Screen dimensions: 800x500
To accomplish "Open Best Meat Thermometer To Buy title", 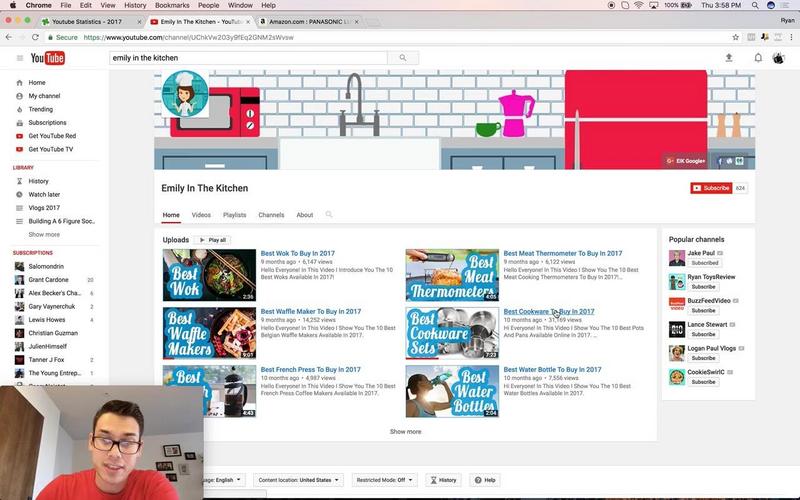I will pyautogui.click(x=563, y=254).
